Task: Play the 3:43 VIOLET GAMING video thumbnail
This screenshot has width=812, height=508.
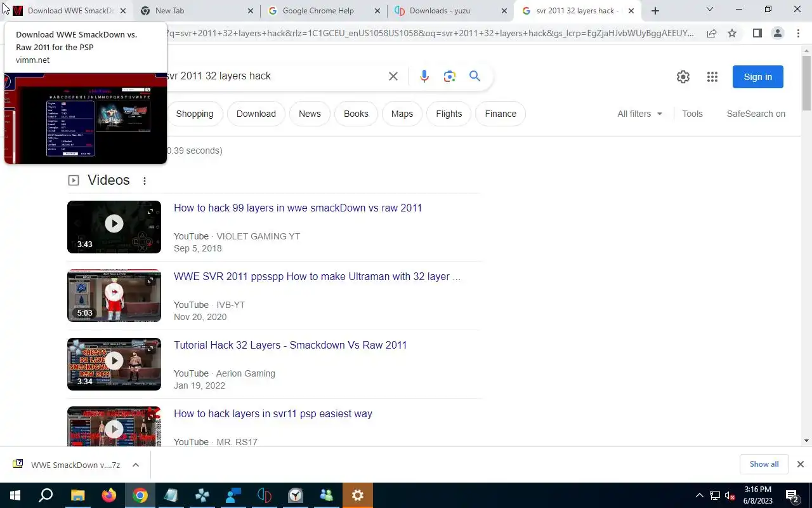Action: click(114, 227)
